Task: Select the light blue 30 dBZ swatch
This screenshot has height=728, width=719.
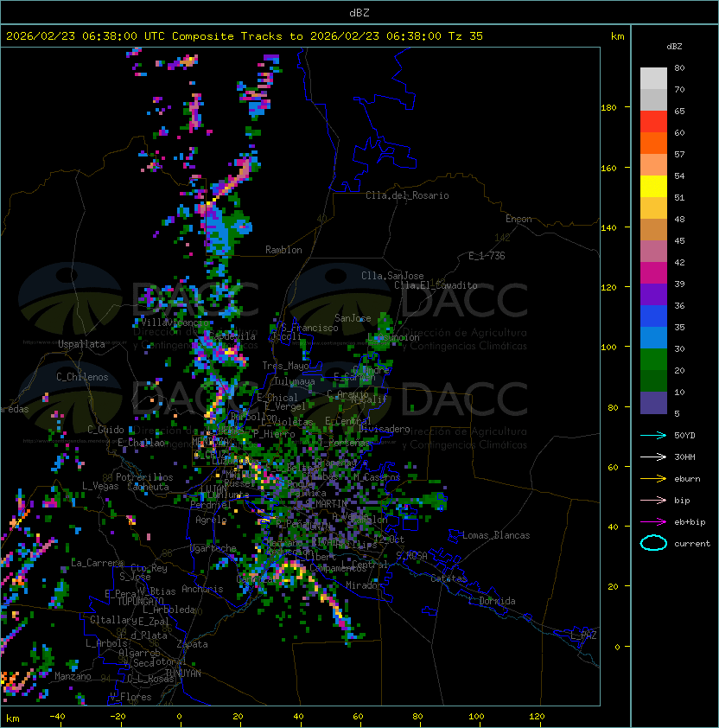Action: click(x=653, y=337)
